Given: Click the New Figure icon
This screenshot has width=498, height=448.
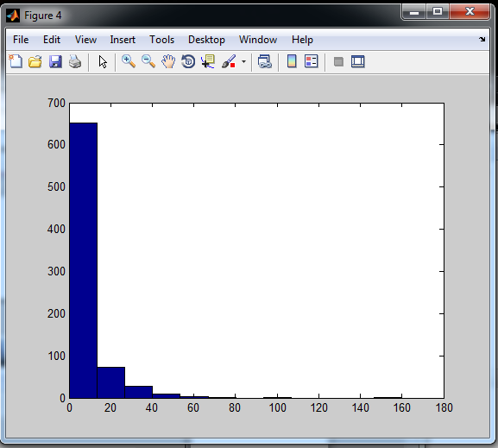Looking at the screenshot, I should point(16,61).
